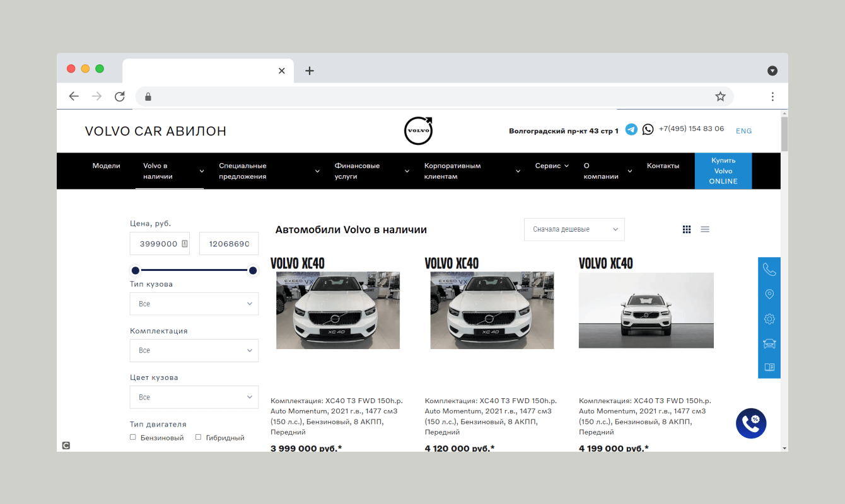845x504 pixels.
Task: Switch to list view of cars
Action: (x=705, y=229)
